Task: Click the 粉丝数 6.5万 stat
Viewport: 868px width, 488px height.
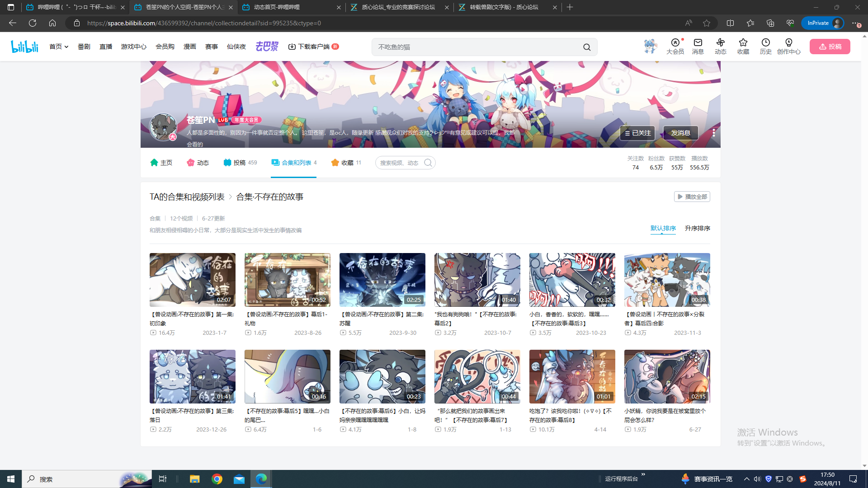Action: click(656, 163)
